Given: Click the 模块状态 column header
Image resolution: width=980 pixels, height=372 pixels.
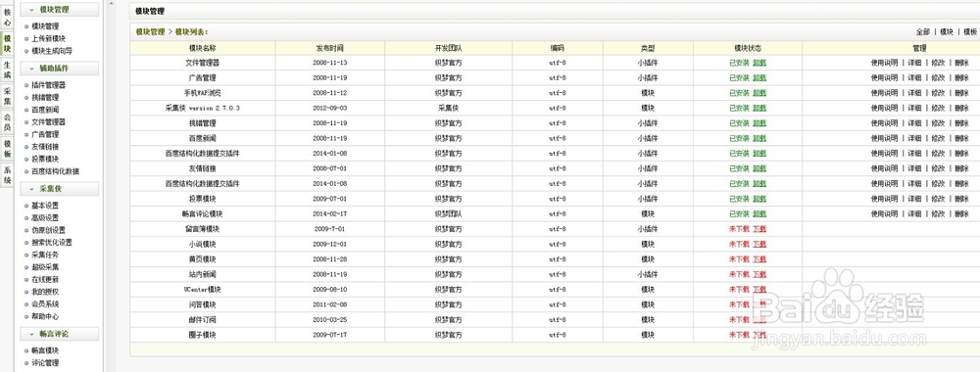Looking at the screenshot, I should (x=748, y=48).
